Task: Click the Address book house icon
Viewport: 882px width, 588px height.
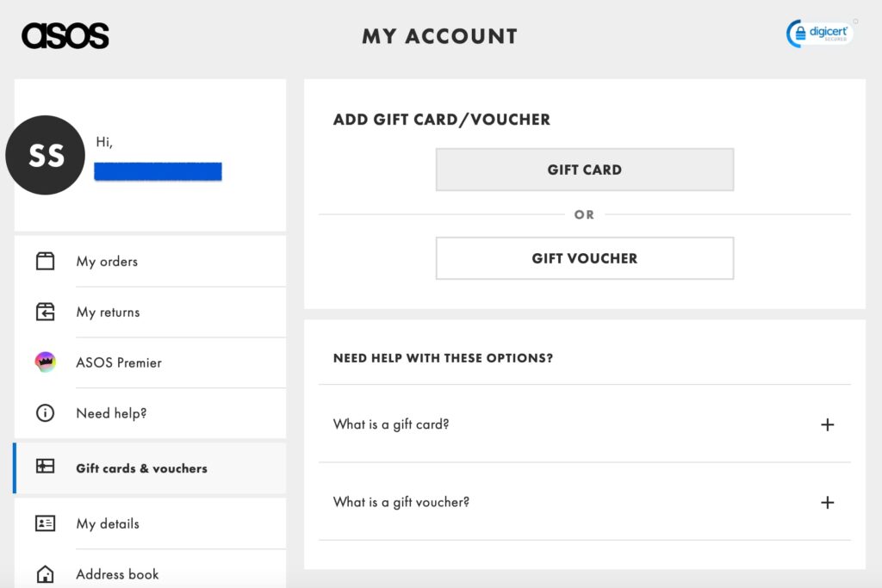Action: coord(44,573)
